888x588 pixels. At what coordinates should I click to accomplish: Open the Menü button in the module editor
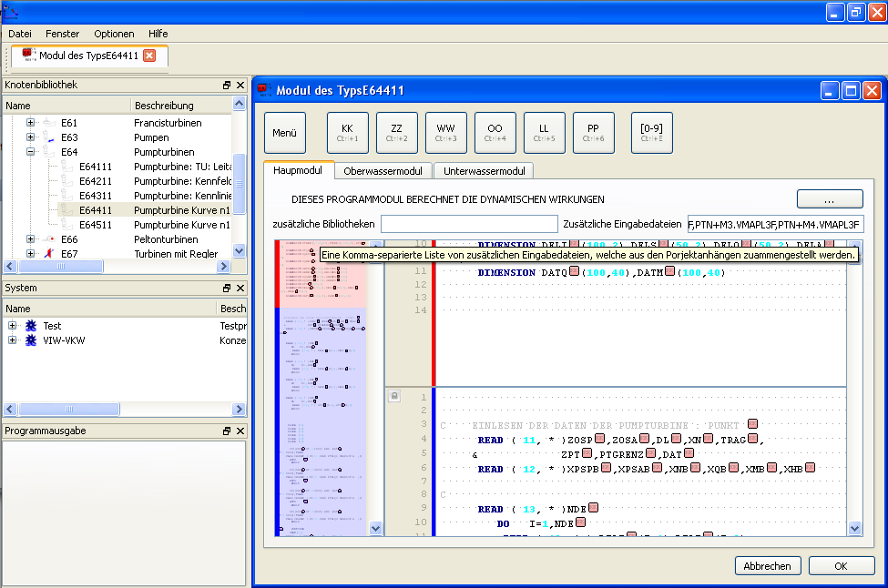284,132
